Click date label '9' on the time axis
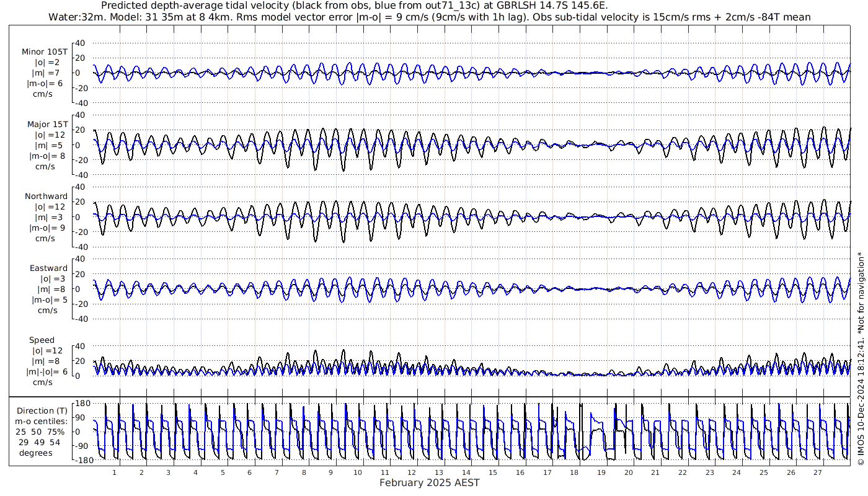This screenshot has width=868, height=496. point(330,472)
